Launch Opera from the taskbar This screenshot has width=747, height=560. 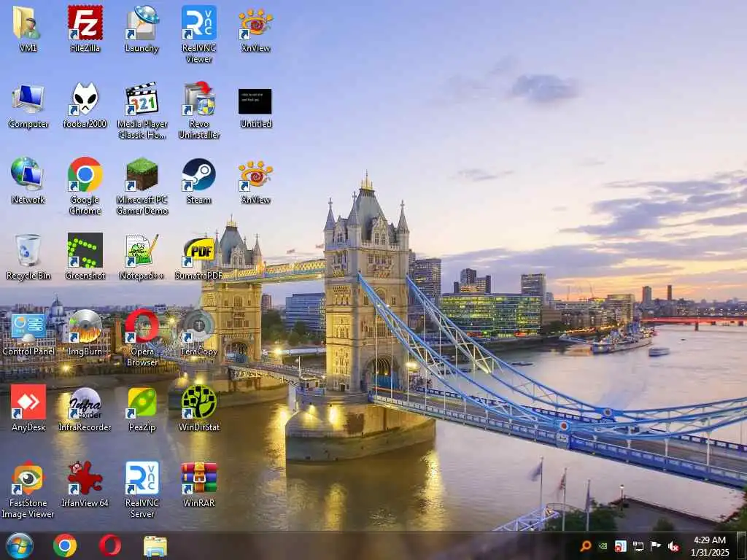pos(110,545)
